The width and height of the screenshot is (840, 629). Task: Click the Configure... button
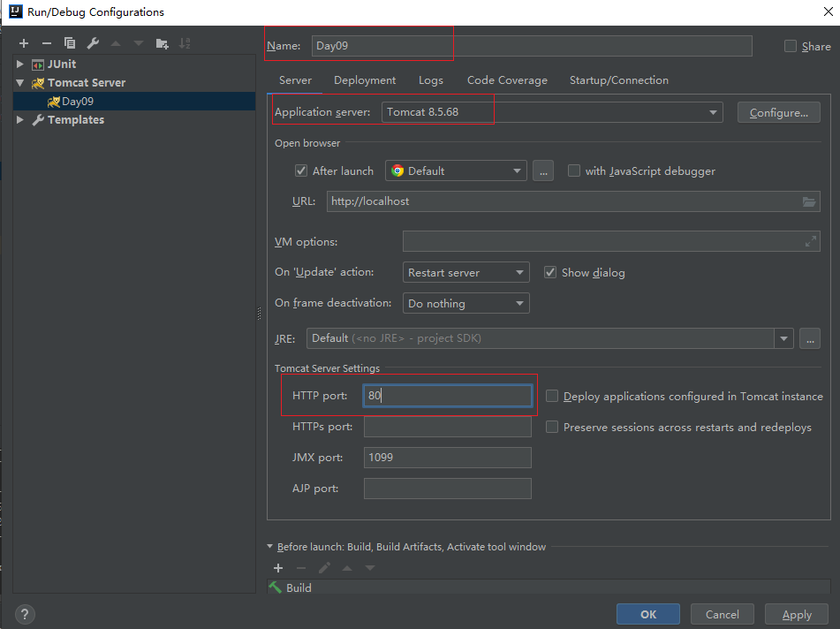(x=778, y=112)
